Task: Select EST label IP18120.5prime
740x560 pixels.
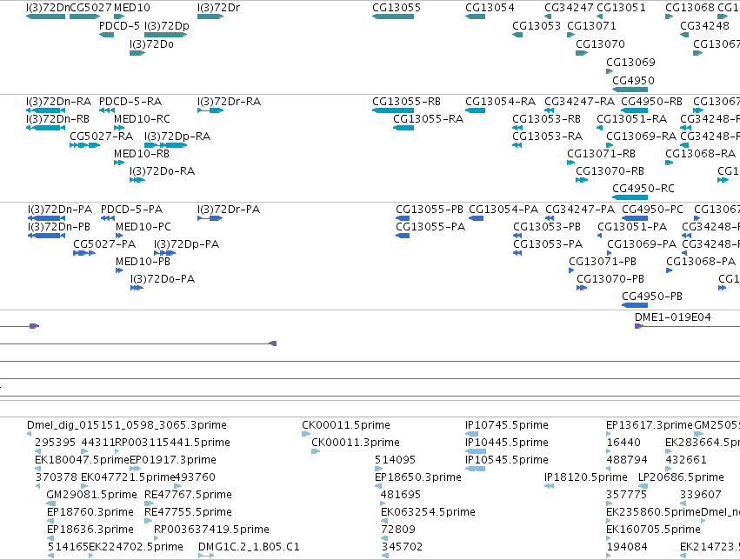Action: (x=586, y=477)
